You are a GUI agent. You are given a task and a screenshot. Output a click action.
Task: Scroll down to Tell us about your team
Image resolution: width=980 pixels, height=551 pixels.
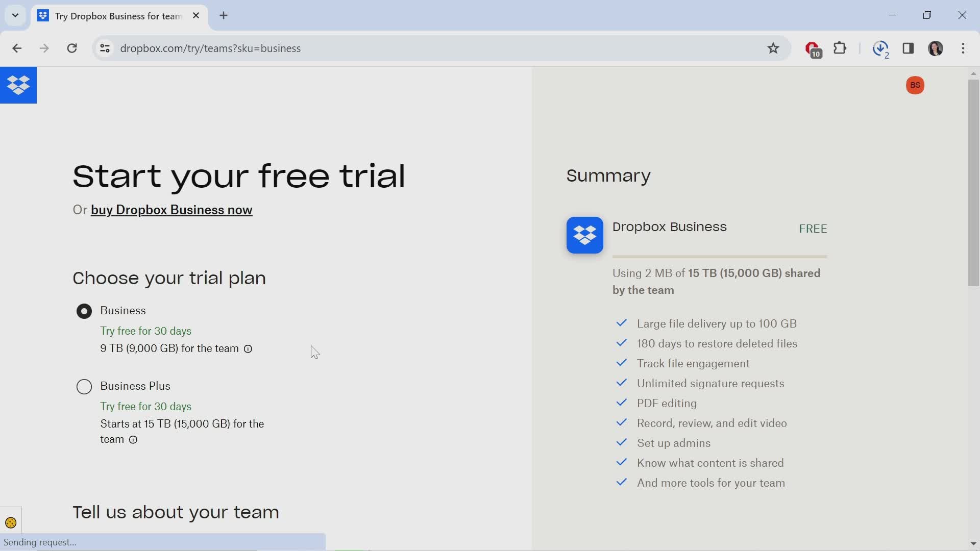coord(175,512)
